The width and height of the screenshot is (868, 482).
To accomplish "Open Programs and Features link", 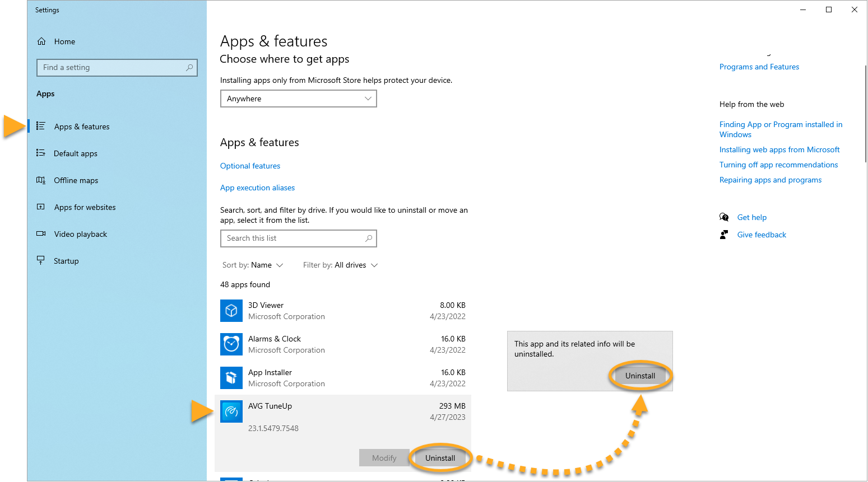I will pyautogui.click(x=759, y=67).
